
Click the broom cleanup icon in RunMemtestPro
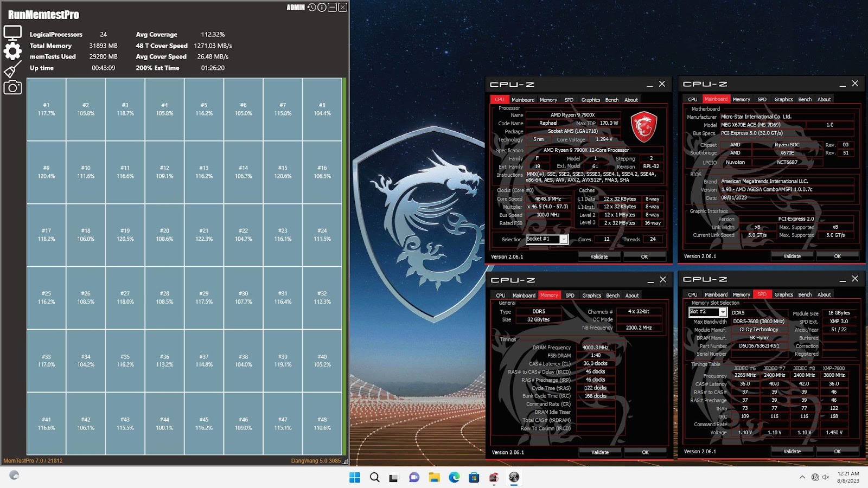coord(12,69)
